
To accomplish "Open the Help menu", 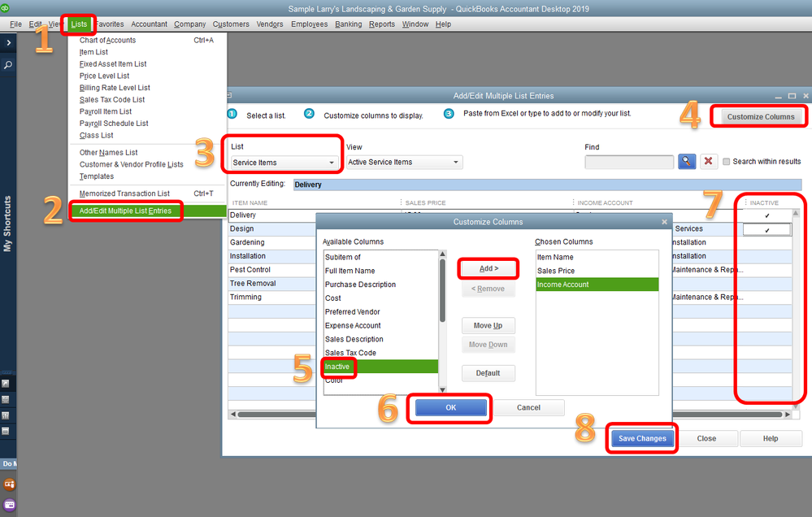I will (x=443, y=24).
